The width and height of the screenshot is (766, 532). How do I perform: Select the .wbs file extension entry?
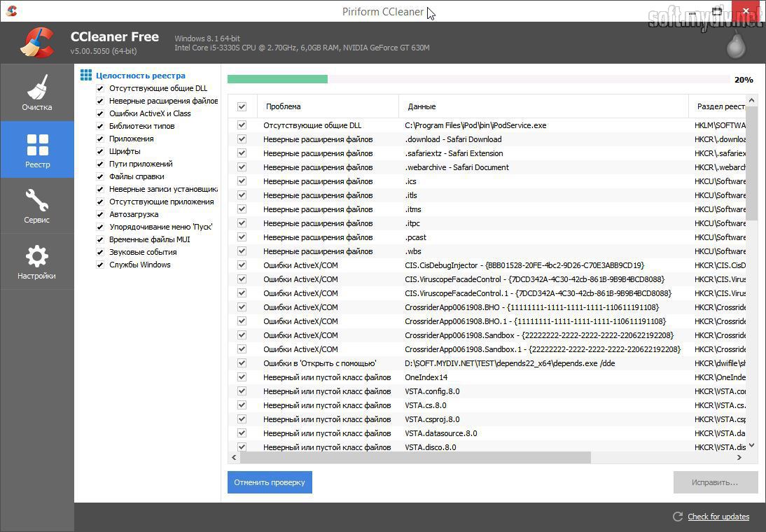tap(487, 251)
